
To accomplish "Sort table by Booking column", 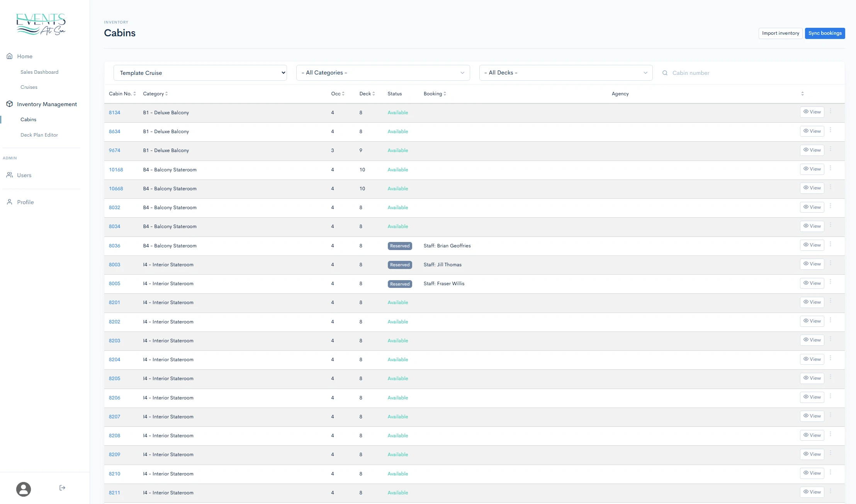I will (445, 94).
